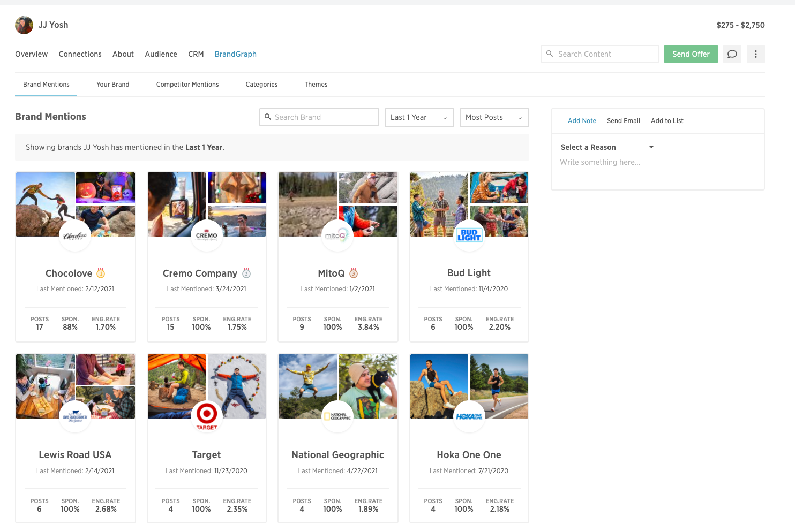Switch to the CRM tab

coord(196,54)
